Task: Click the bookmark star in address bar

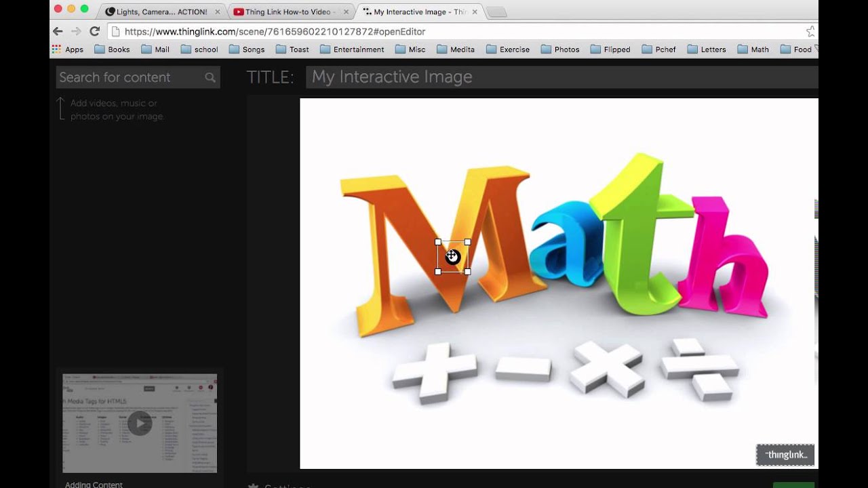Action: point(810,31)
